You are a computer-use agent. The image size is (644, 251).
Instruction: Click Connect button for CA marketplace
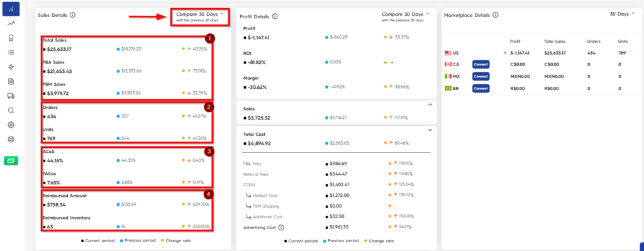point(481,65)
